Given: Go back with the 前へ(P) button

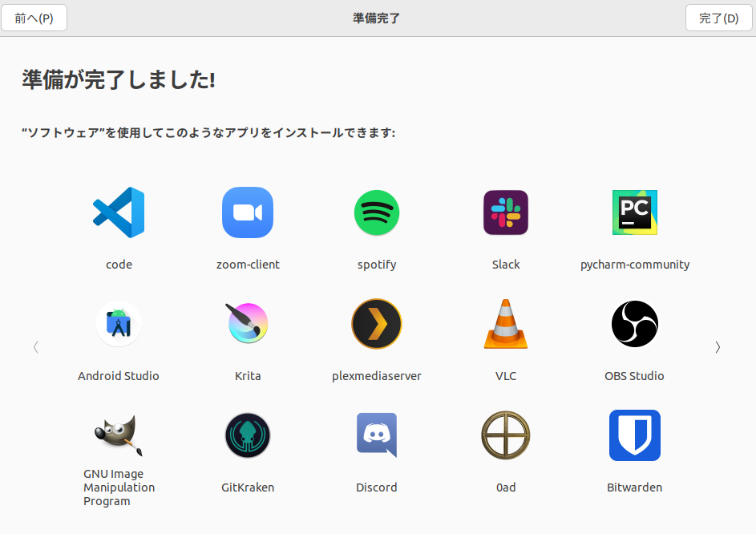Looking at the screenshot, I should coord(34,18).
